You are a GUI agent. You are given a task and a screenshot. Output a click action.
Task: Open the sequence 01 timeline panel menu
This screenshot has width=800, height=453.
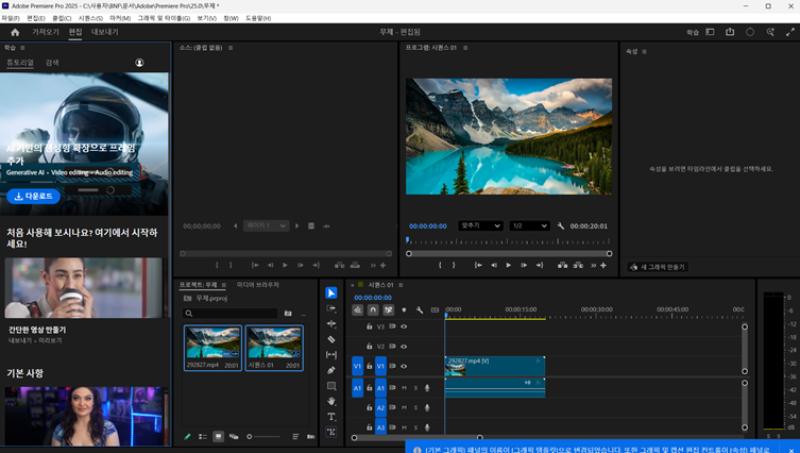click(x=401, y=285)
